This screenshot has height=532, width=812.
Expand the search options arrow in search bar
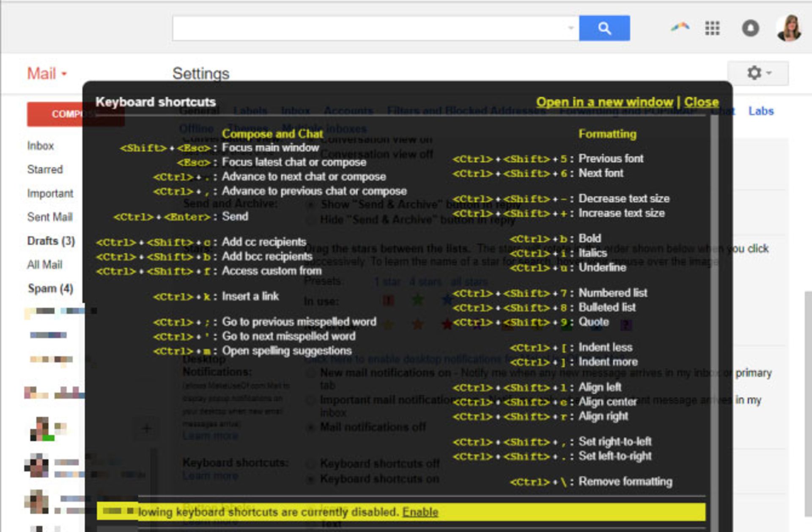click(x=571, y=27)
